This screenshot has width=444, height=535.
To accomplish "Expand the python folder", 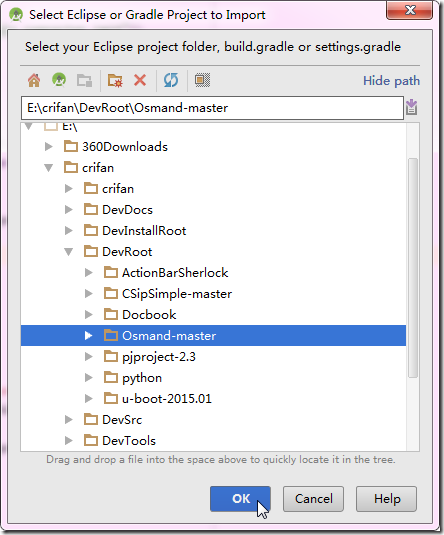I will [89, 378].
